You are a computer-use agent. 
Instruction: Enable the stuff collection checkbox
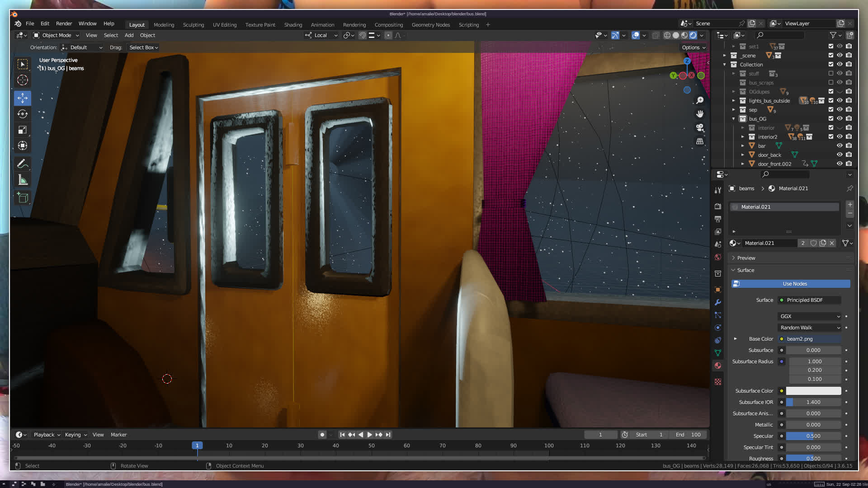830,73
